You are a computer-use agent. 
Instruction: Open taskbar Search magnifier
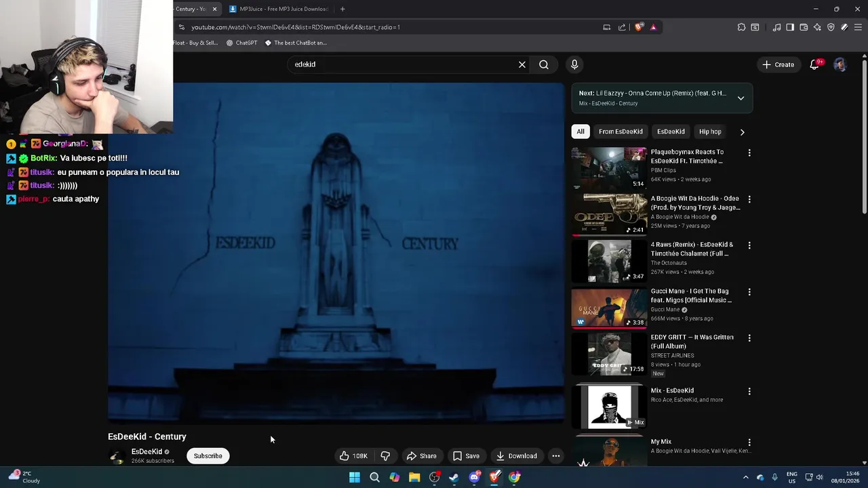374,477
